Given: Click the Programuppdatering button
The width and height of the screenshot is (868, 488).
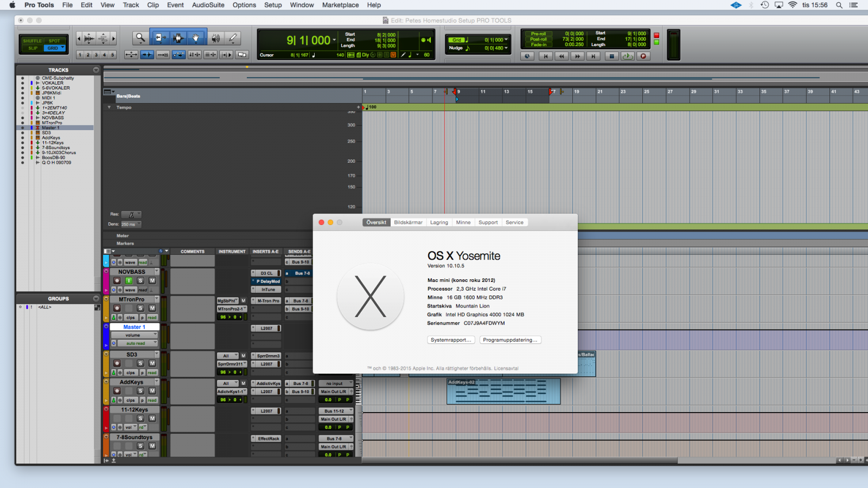Looking at the screenshot, I should click(x=510, y=340).
